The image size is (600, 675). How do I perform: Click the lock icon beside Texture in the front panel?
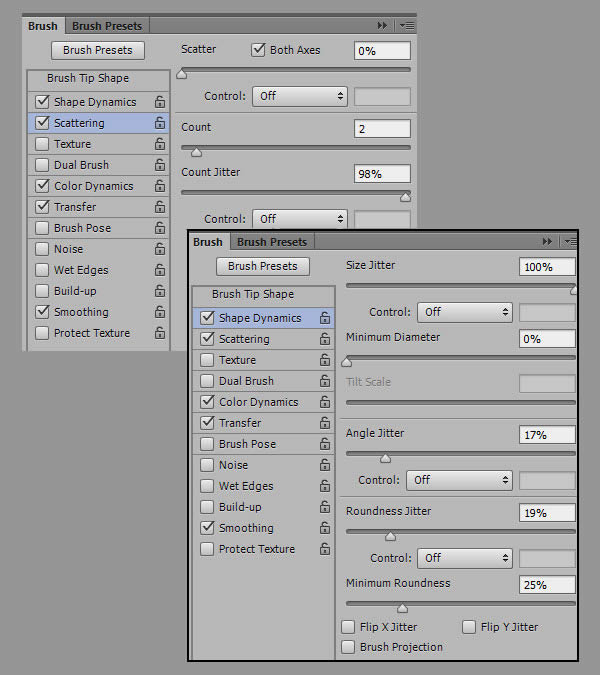(324, 360)
